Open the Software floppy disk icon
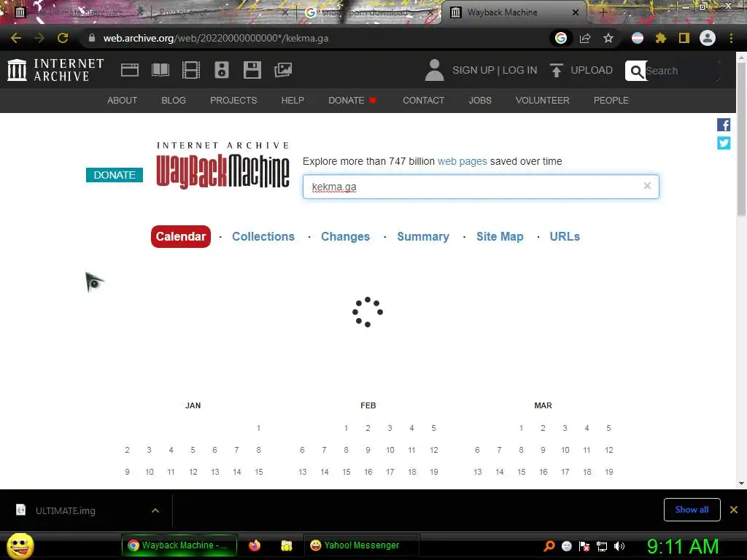This screenshot has width=747, height=560. [x=252, y=70]
